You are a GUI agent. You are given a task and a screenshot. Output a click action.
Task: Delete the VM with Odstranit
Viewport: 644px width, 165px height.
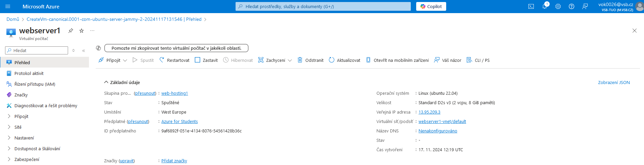click(310, 60)
